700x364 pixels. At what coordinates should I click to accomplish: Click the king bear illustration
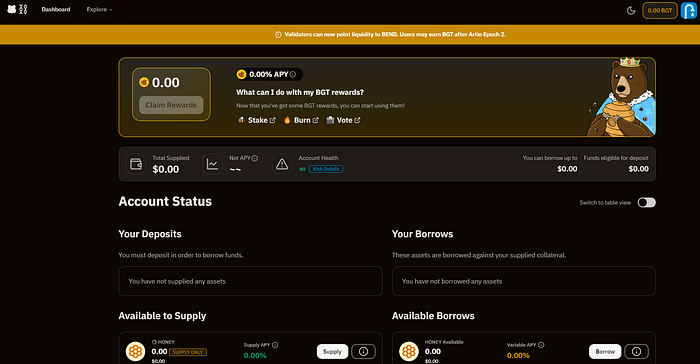621,96
